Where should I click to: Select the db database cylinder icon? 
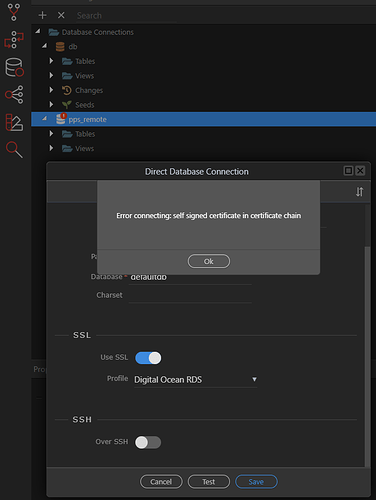pyautogui.click(x=60, y=47)
